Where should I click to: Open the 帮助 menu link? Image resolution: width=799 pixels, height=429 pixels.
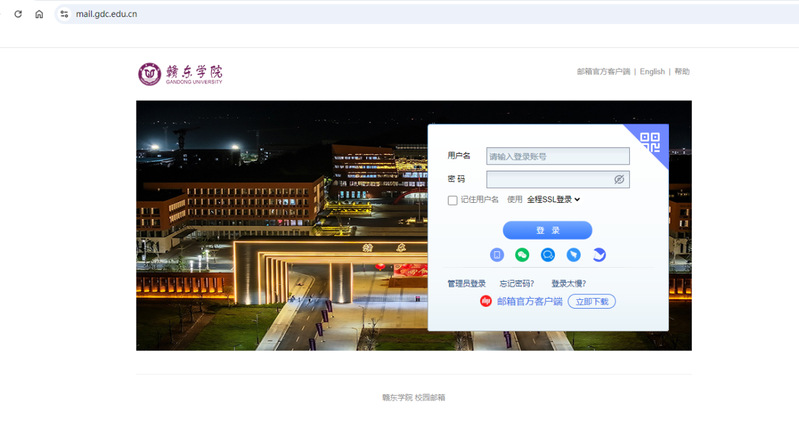(682, 72)
